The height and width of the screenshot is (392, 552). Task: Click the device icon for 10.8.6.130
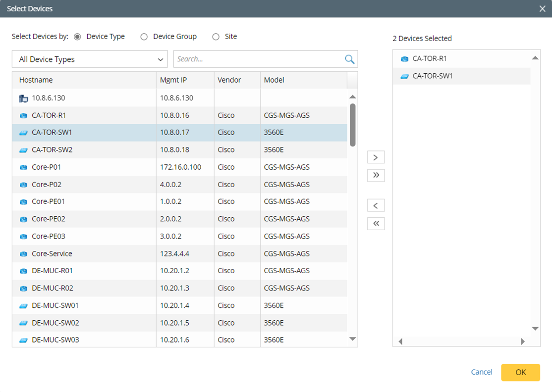(x=23, y=98)
